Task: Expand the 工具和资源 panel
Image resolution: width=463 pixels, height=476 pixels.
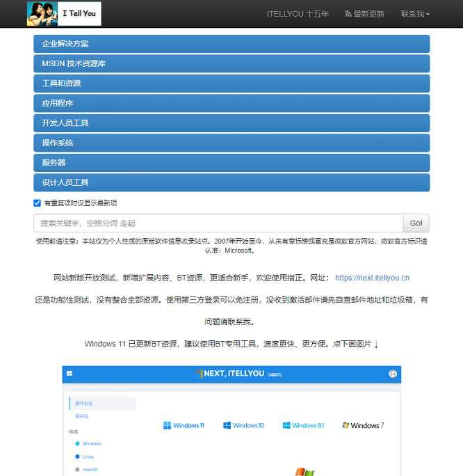Action: coord(231,84)
